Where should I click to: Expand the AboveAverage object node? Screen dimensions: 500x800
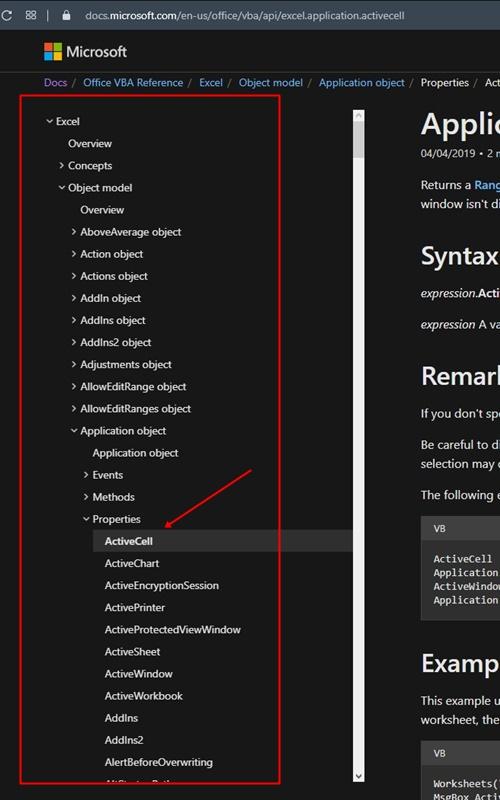(73, 232)
